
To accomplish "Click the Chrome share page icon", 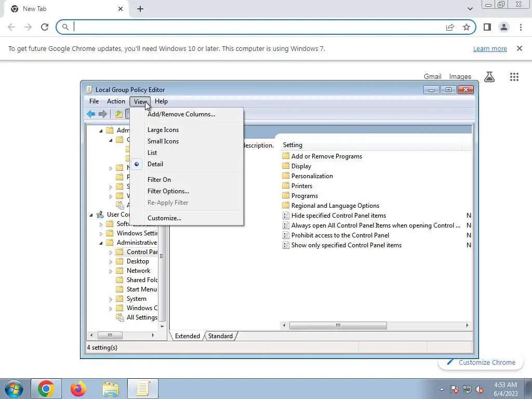I will pyautogui.click(x=450, y=27).
